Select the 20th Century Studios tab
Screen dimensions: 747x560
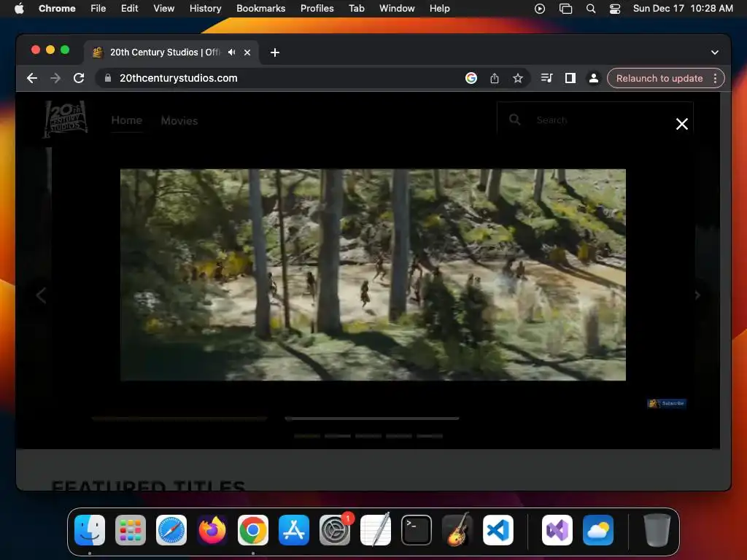click(164, 52)
